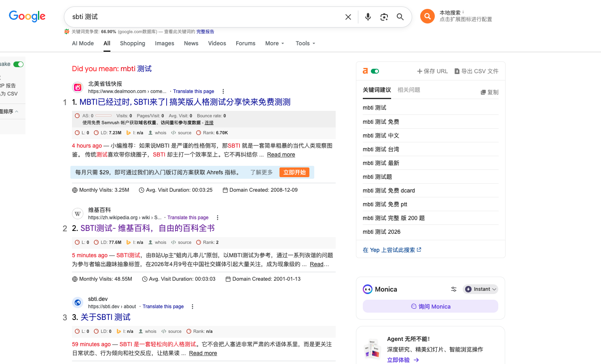Image resolution: width=601 pixels, height=364 pixels.
Task: Toggle the Ahrefs sidebar switch
Action: 375,71
